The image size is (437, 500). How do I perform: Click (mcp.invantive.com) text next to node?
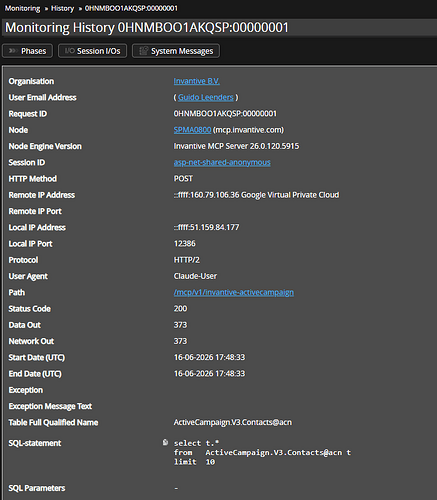[x=248, y=130]
